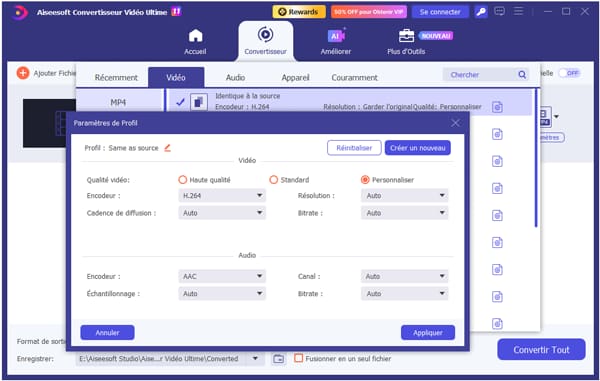Select Standard quality radio button
The image size is (600, 381).
pos(274,180)
